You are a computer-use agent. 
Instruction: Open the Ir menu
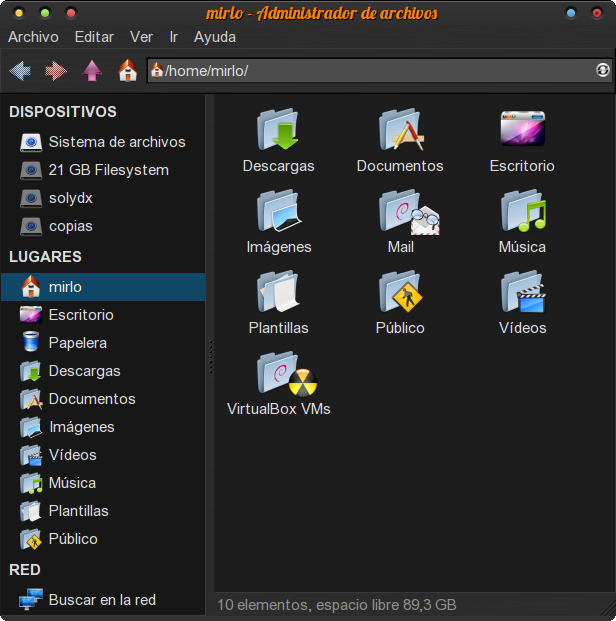pos(174,37)
